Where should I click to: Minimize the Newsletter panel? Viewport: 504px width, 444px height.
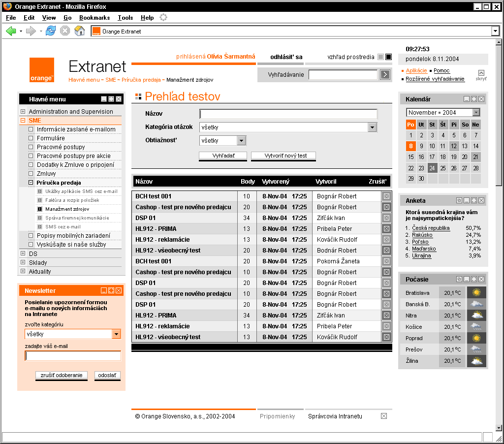point(104,290)
